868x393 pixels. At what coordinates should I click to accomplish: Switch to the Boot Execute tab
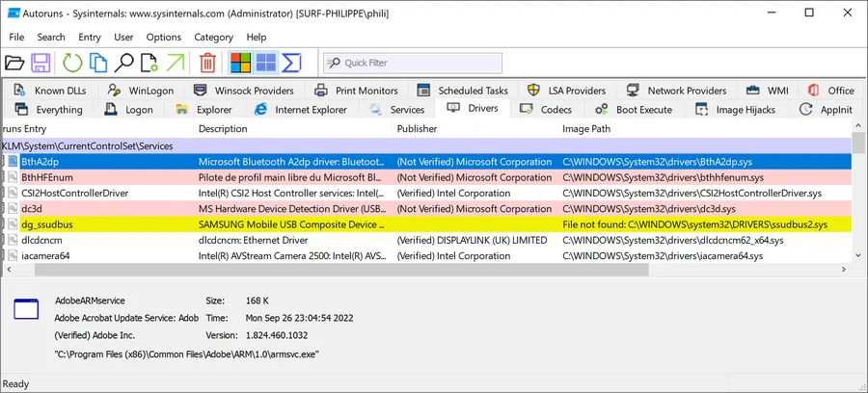click(x=634, y=110)
